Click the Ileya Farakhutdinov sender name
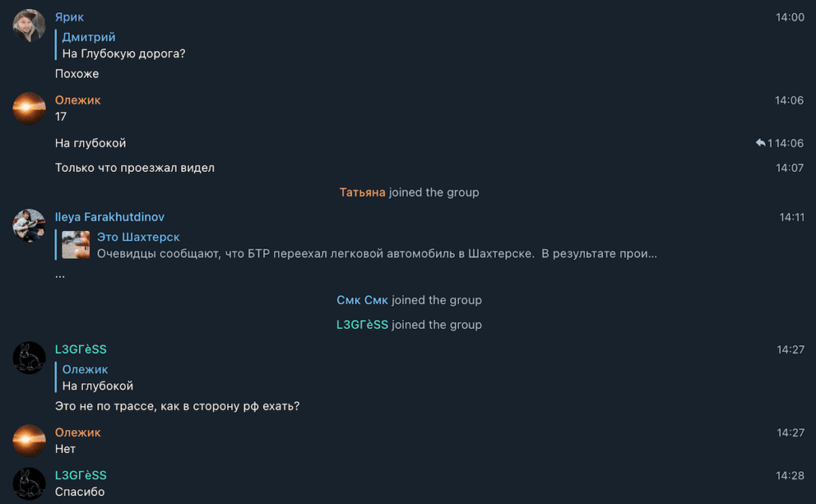 pyautogui.click(x=109, y=217)
